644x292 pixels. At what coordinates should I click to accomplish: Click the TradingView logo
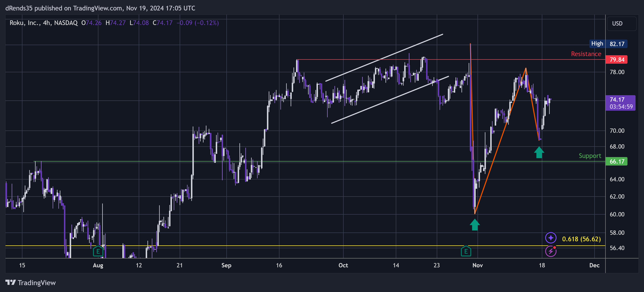pos(31,283)
